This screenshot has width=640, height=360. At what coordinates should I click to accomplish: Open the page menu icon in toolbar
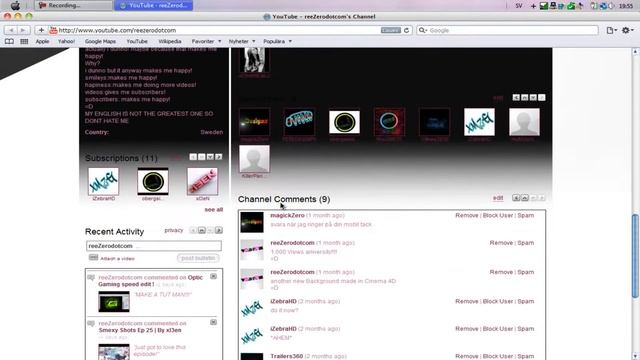tap(611, 30)
